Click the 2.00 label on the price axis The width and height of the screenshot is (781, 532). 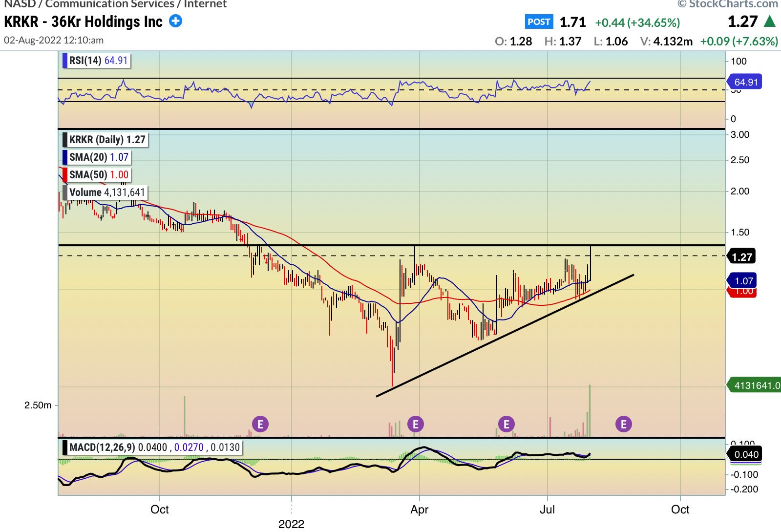[x=740, y=192]
